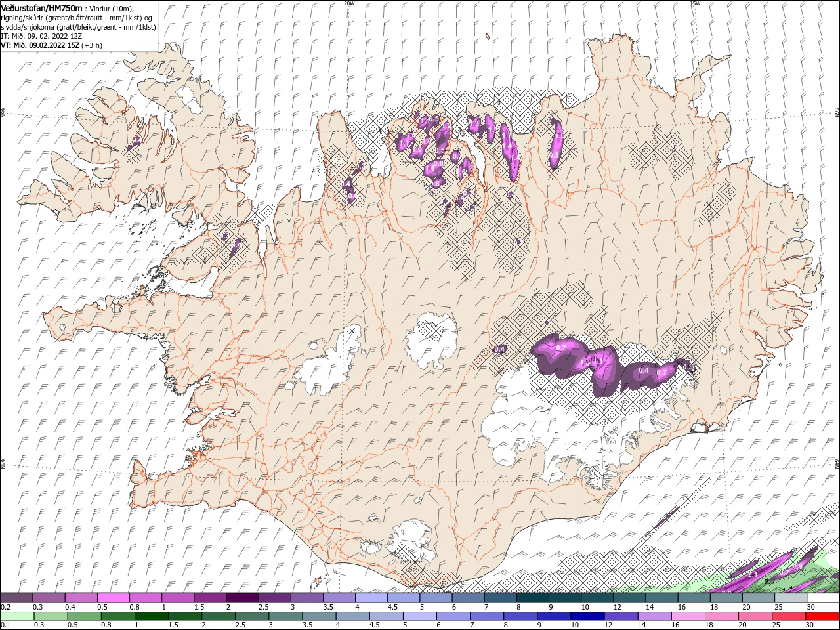The width and height of the screenshot is (840, 630).
Task: Click the pale green 0.1 rain legend swatch
Action: point(17,616)
